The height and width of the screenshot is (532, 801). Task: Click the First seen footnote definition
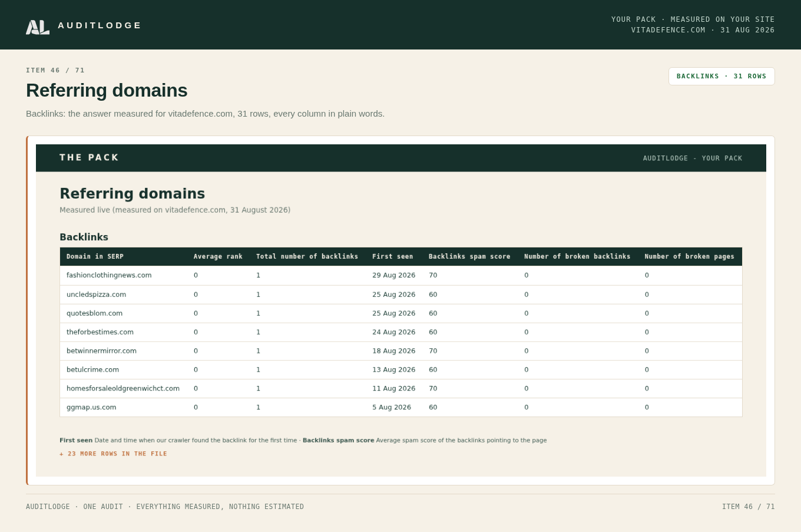pyautogui.click(x=178, y=440)
